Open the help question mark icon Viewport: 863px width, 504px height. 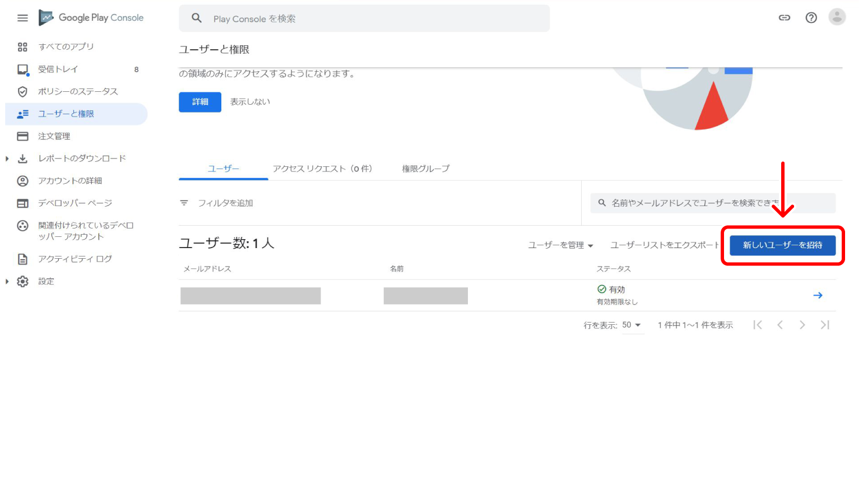tap(811, 18)
